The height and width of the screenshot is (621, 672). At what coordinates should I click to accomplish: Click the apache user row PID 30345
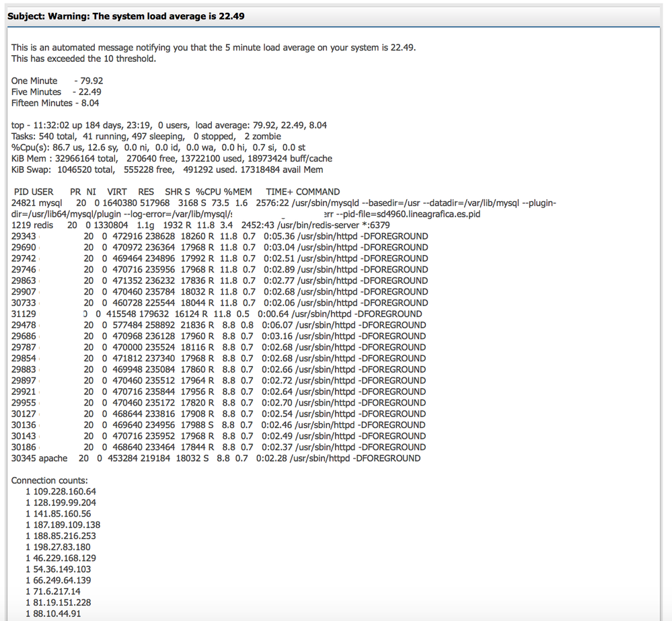[x=215, y=458]
